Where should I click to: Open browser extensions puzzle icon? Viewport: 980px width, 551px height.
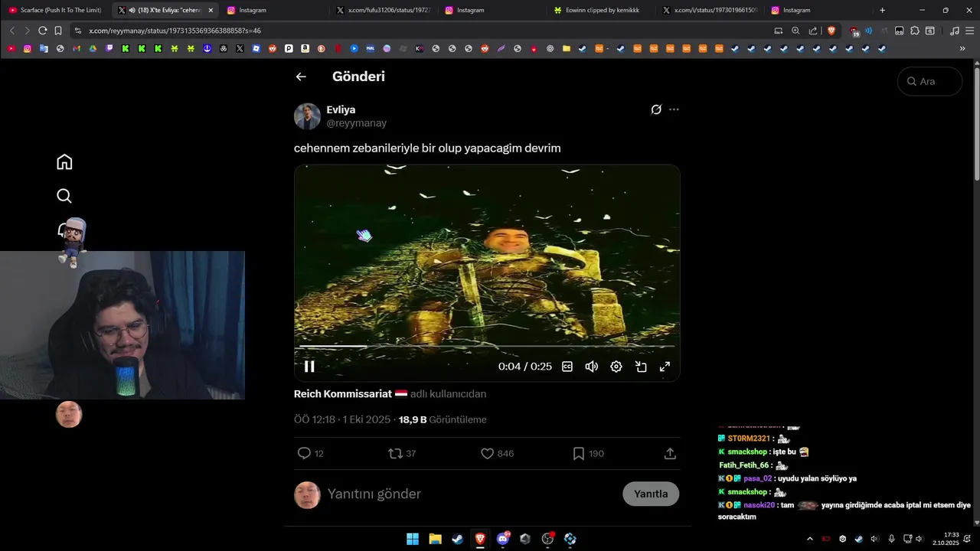tap(915, 31)
